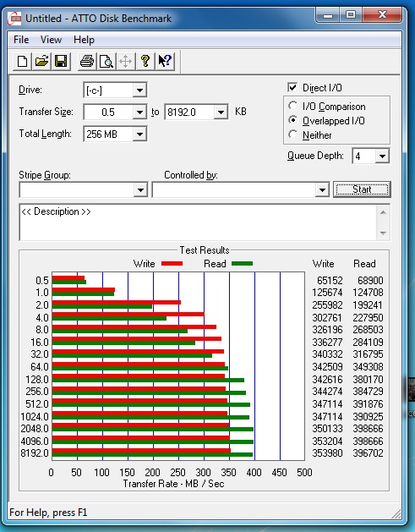Expand the Queue Depth dropdown

tap(382, 156)
